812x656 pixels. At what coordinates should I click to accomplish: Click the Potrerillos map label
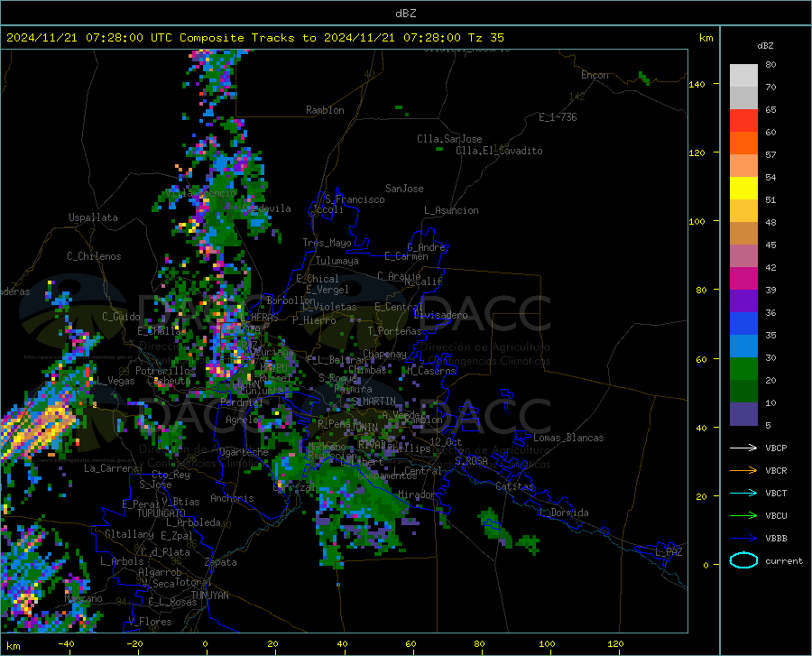click(165, 371)
